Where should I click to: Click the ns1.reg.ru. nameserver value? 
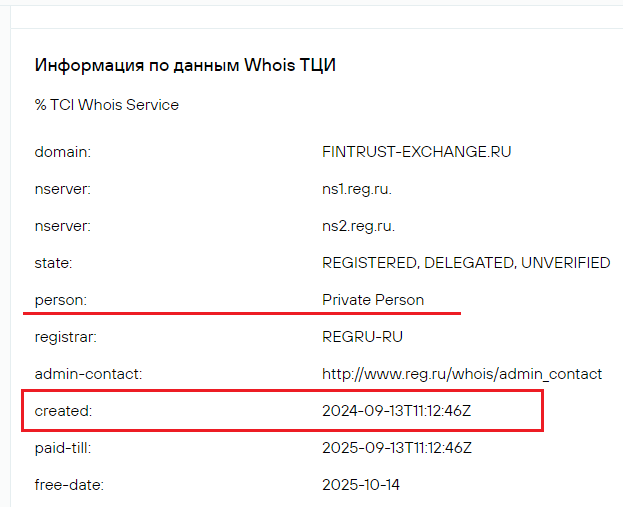[357, 189]
